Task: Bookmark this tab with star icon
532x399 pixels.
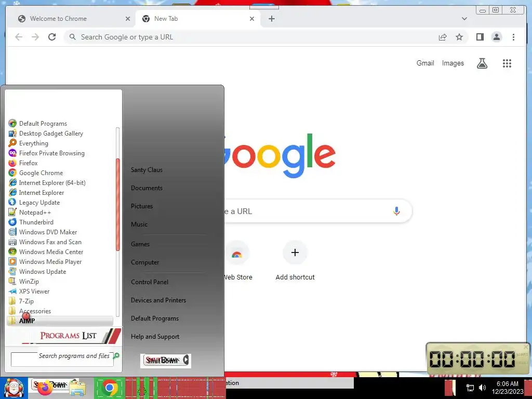Action: click(459, 37)
